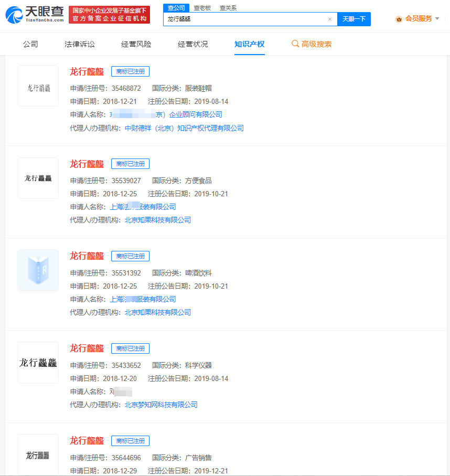The width and height of the screenshot is (450, 476).
Task: Select the 知识产权 category tab
Action: tap(250, 44)
